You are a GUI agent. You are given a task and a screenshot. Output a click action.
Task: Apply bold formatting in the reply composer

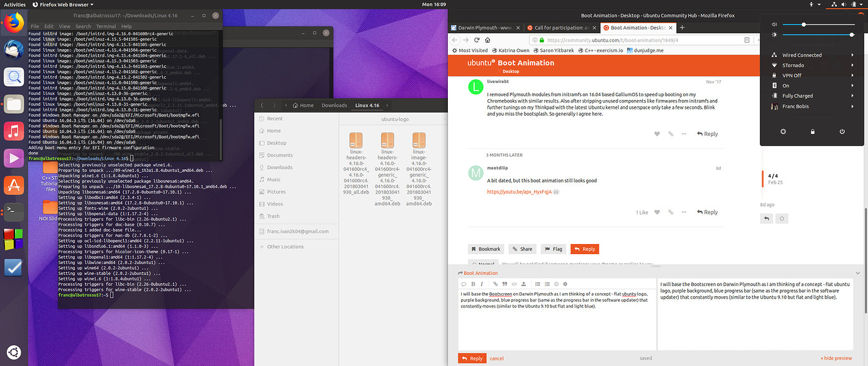click(x=473, y=284)
